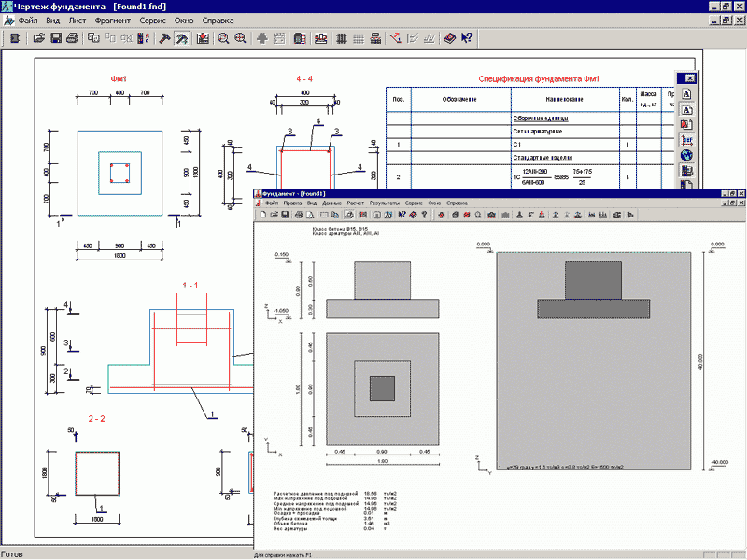The height and width of the screenshot is (560, 747).
Task: Select the zoom in magnifier in the main toolbar
Action: pyautogui.click(x=240, y=38)
